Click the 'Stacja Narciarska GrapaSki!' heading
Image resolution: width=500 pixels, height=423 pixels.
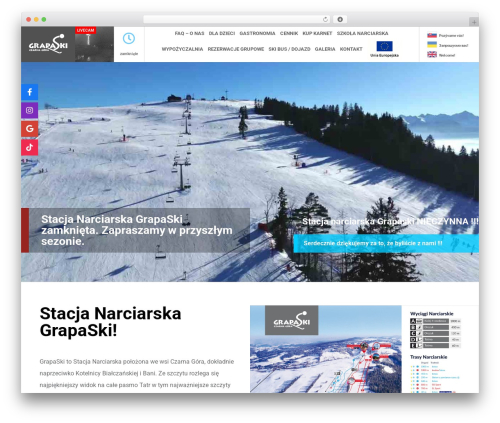click(x=110, y=322)
